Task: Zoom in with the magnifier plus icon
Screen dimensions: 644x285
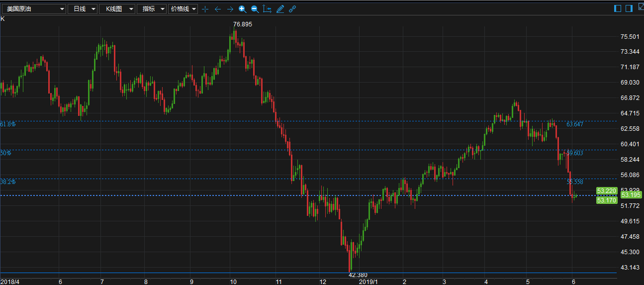Action: click(x=242, y=9)
